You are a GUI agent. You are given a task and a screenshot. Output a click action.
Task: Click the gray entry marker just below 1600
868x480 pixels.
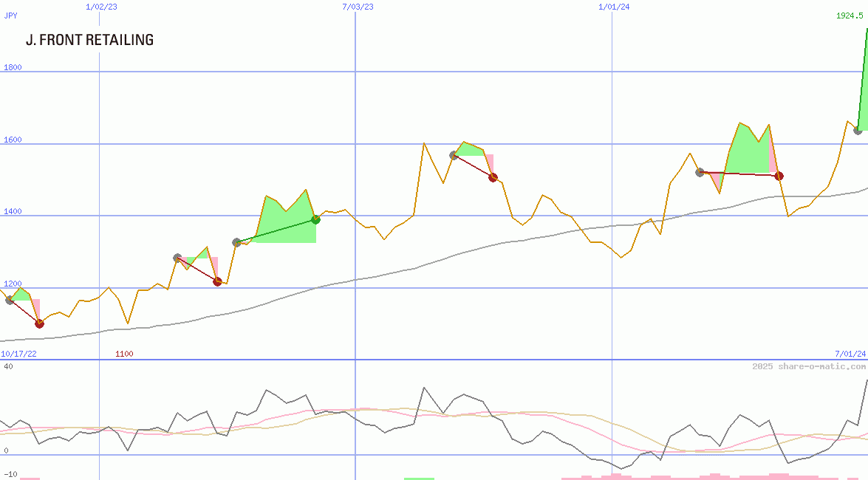pos(454,155)
